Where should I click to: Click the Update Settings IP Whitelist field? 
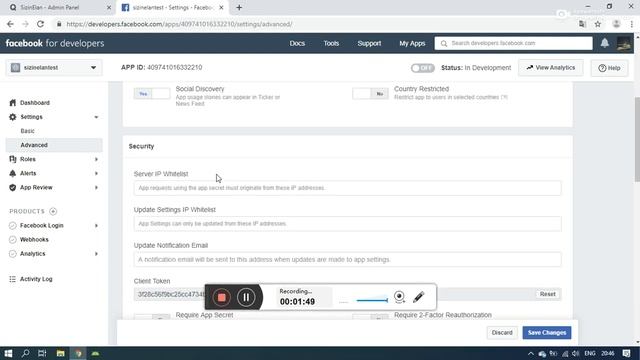tap(347, 224)
